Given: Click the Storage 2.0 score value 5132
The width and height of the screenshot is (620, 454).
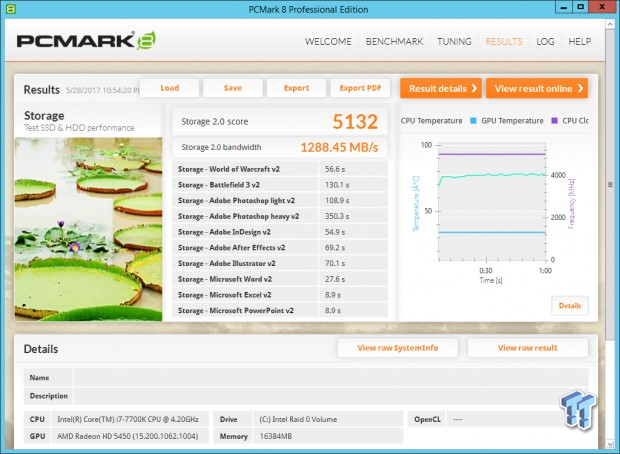Looking at the screenshot, I should click(x=355, y=121).
